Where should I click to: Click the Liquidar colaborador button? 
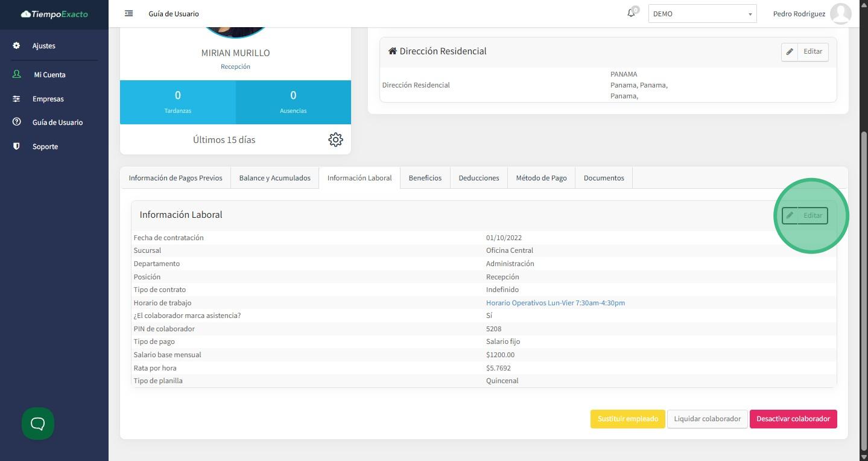tap(707, 419)
